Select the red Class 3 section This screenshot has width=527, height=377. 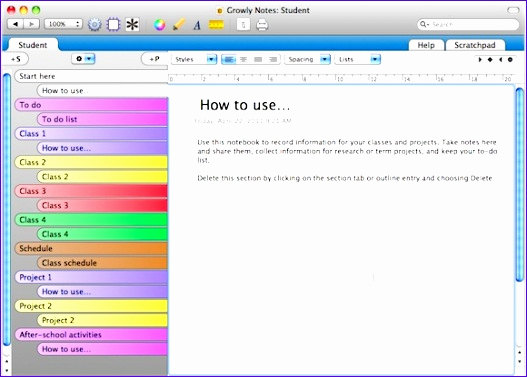tap(91, 191)
